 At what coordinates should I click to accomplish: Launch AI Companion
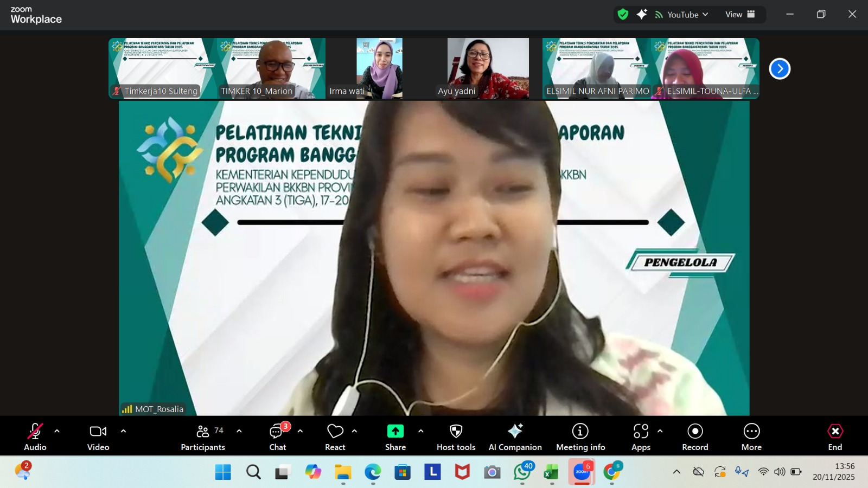click(x=515, y=437)
